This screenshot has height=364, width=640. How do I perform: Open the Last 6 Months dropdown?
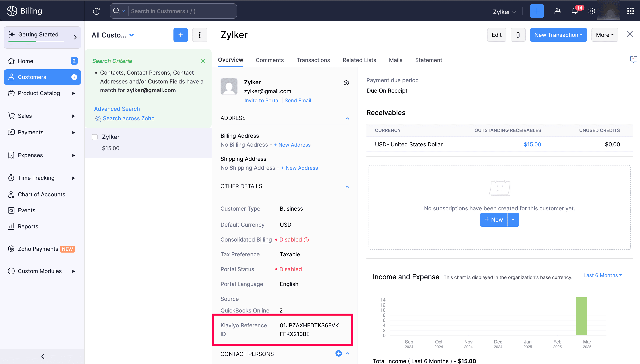pyautogui.click(x=602, y=275)
